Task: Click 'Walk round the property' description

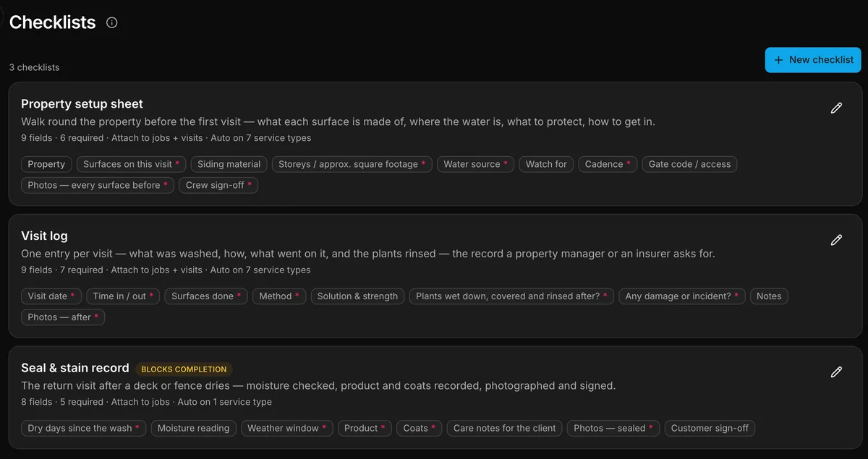Action: coord(338,121)
